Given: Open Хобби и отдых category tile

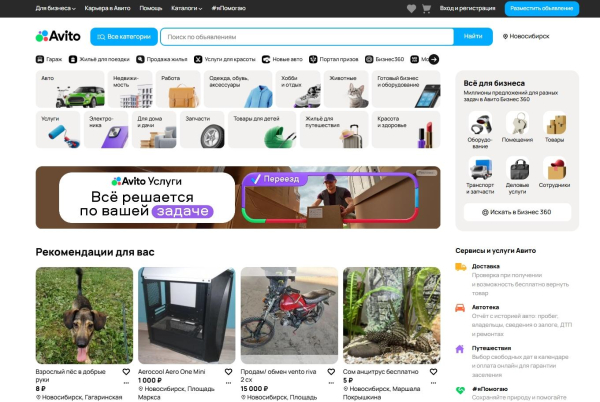Looking at the screenshot, I should (x=298, y=89).
